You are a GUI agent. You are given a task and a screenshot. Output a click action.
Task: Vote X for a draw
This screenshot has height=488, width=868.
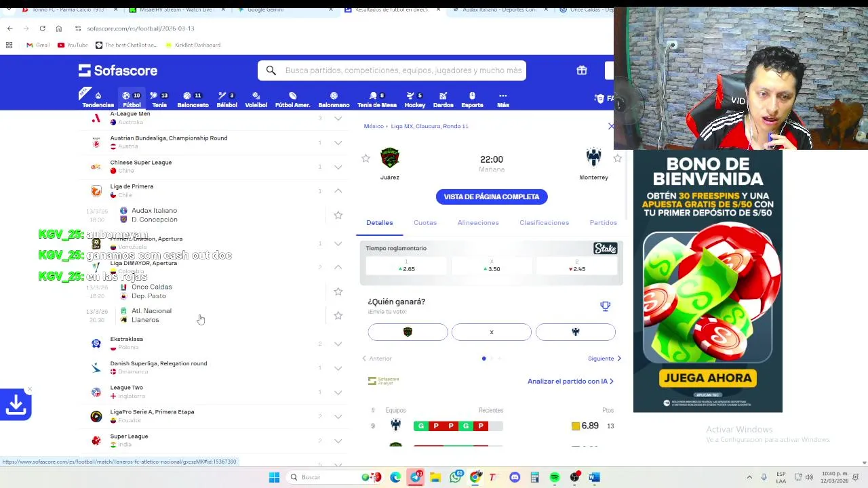coord(492,332)
